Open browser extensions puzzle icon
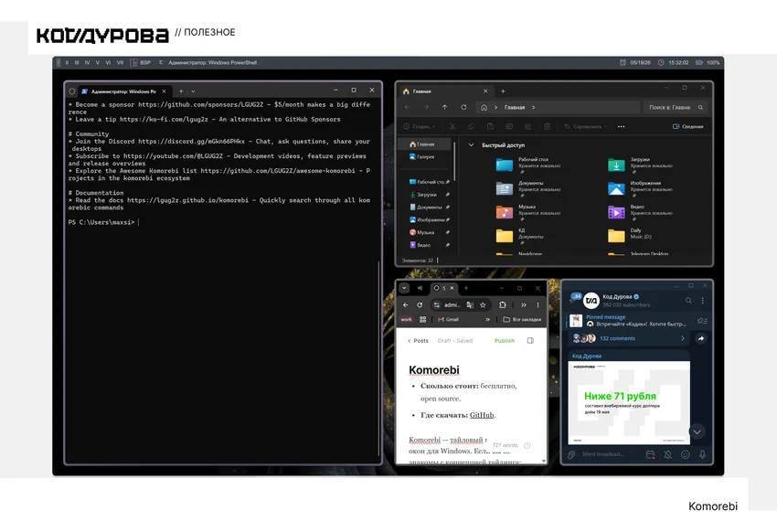Image resolution: width=777 pixels, height=532 pixels. pos(503,305)
